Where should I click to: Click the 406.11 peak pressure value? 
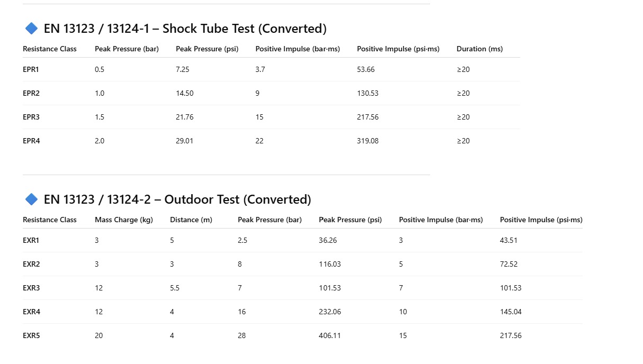(329, 335)
